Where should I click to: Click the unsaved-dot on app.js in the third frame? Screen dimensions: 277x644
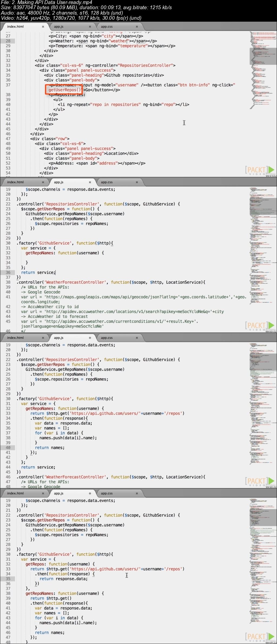[90, 338]
